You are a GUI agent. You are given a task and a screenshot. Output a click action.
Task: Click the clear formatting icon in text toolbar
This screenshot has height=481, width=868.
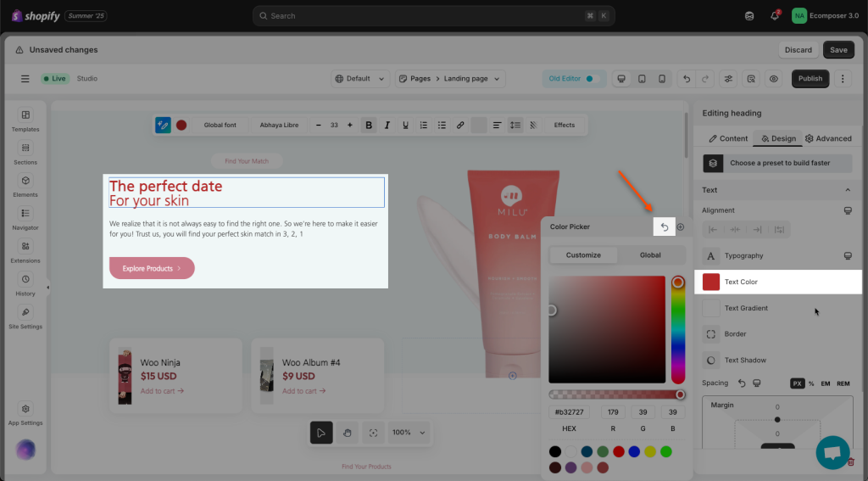point(534,126)
